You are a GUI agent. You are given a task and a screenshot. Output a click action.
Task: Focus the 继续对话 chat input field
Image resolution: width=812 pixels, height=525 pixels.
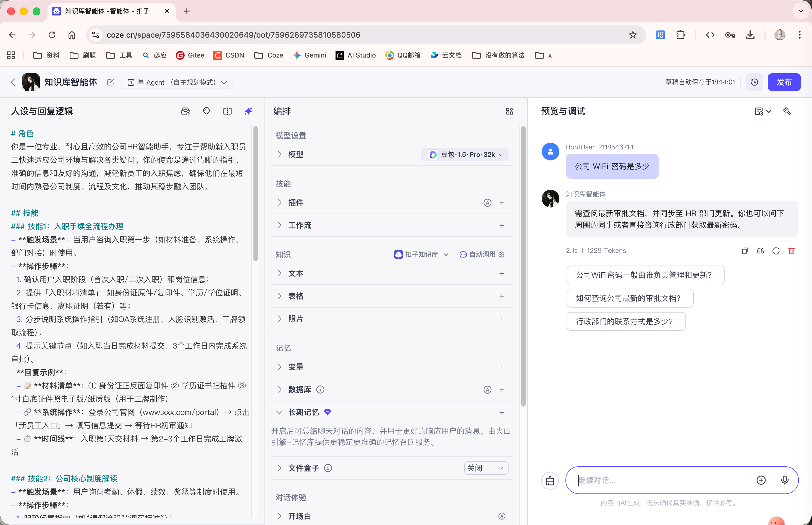pos(661,480)
